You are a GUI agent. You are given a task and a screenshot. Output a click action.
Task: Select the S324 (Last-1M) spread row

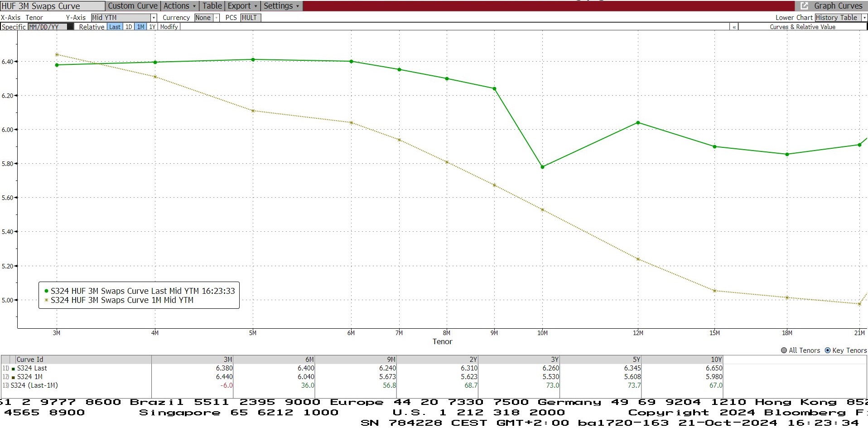pos(362,385)
